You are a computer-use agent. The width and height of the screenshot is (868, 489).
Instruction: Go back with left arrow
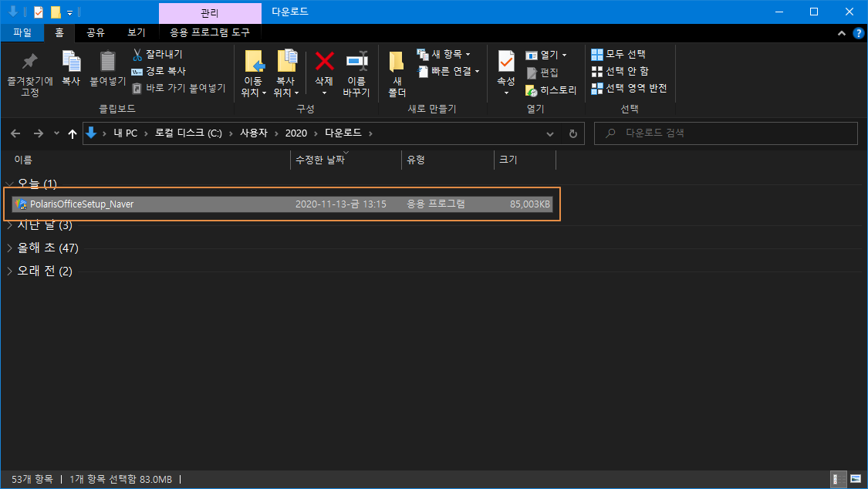(x=15, y=133)
